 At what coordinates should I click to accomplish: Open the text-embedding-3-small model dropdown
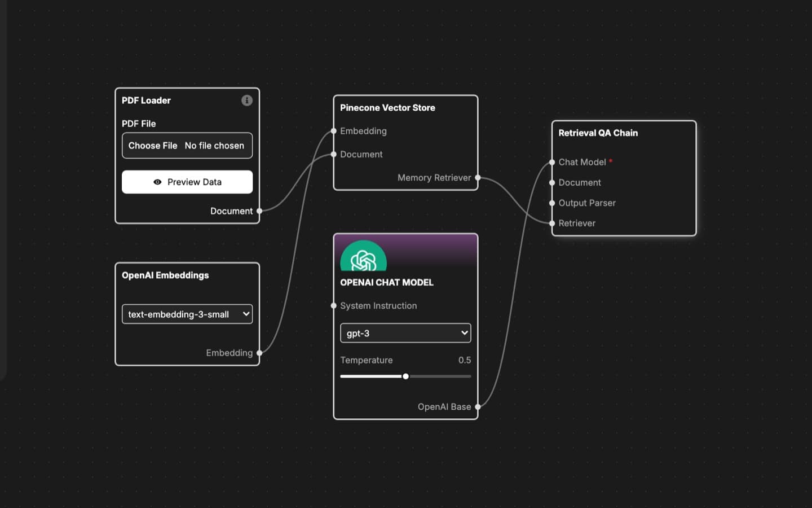pos(187,314)
